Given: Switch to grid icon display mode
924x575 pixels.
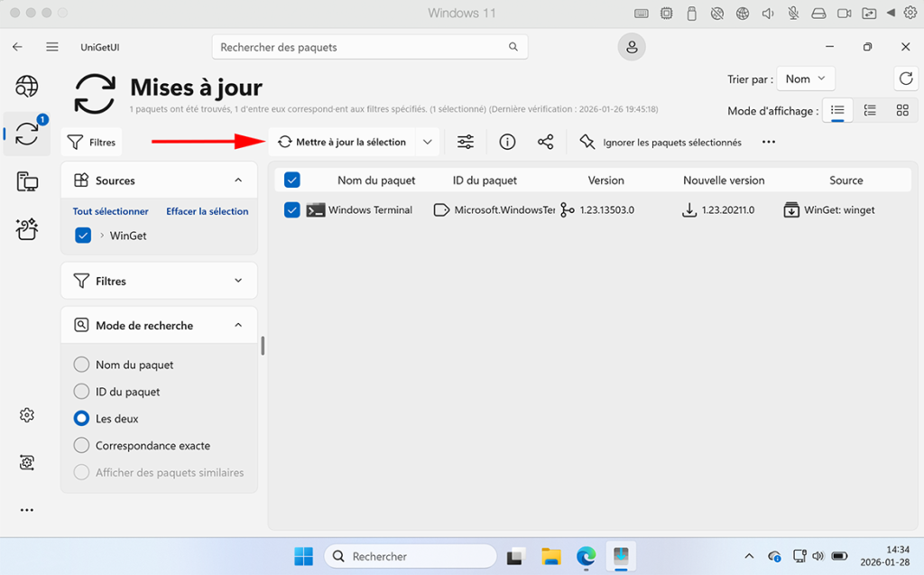Looking at the screenshot, I should click(902, 110).
